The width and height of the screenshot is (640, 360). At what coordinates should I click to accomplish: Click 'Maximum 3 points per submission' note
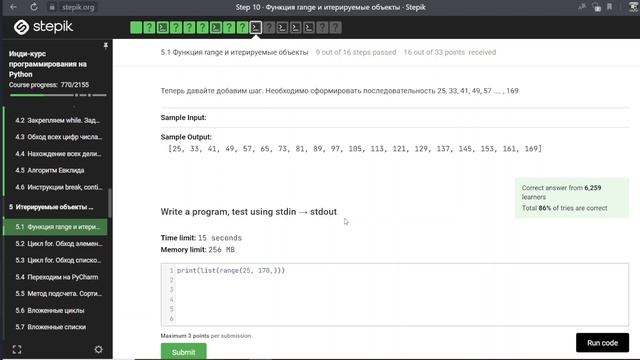[x=206, y=336]
